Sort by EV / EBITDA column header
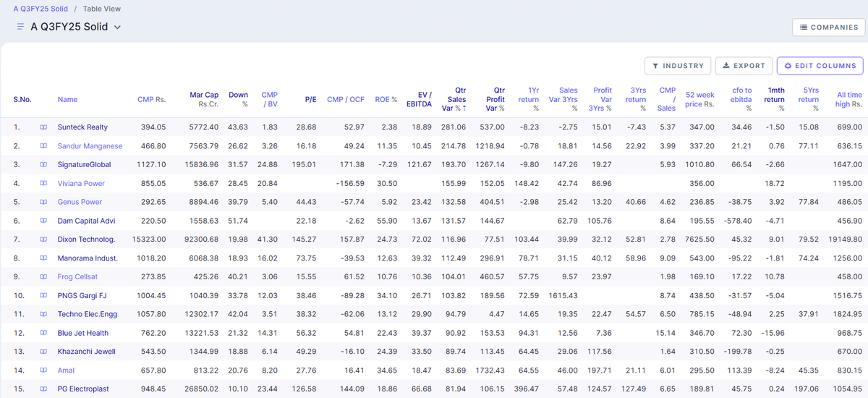Viewport: 868px width, 398px height. tap(419, 100)
